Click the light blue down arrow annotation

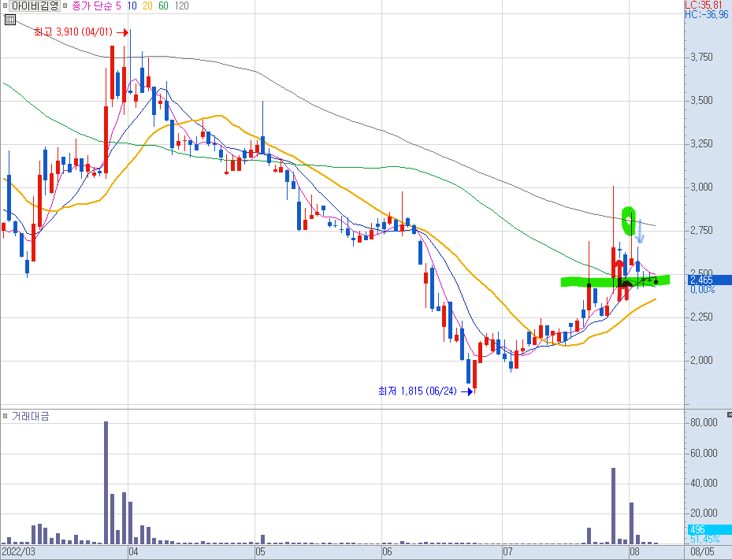point(641,232)
